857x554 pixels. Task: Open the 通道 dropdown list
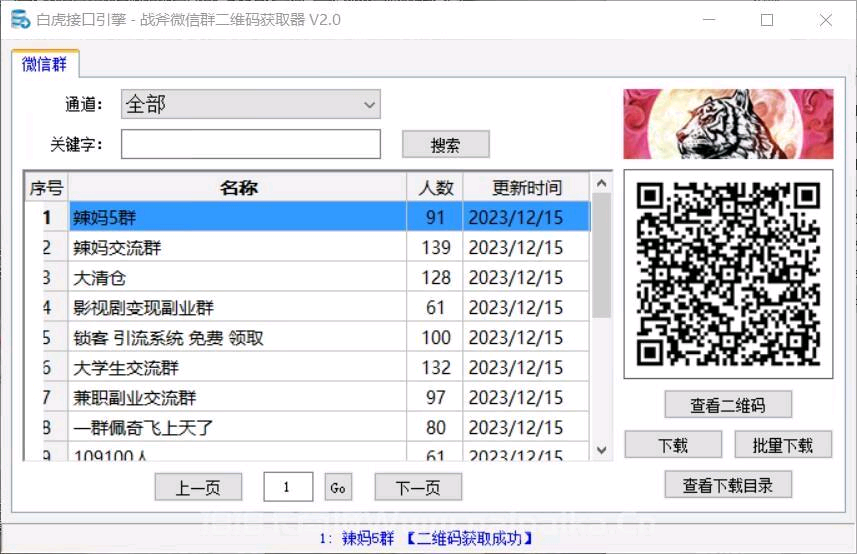(251, 104)
